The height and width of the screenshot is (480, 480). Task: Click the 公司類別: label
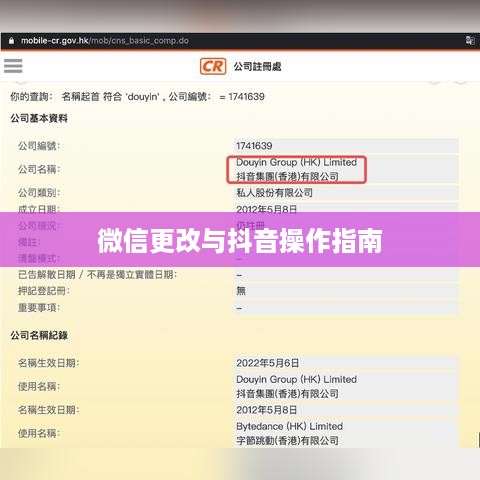coord(39,192)
